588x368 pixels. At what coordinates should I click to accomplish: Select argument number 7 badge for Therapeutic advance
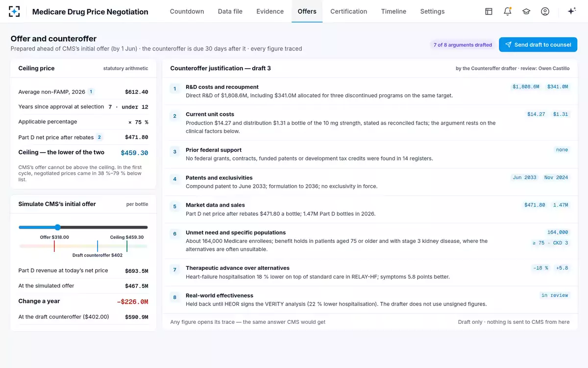click(x=174, y=270)
